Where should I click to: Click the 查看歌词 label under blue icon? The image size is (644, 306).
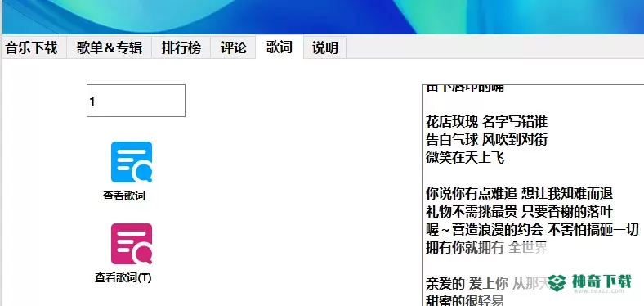tap(124, 196)
